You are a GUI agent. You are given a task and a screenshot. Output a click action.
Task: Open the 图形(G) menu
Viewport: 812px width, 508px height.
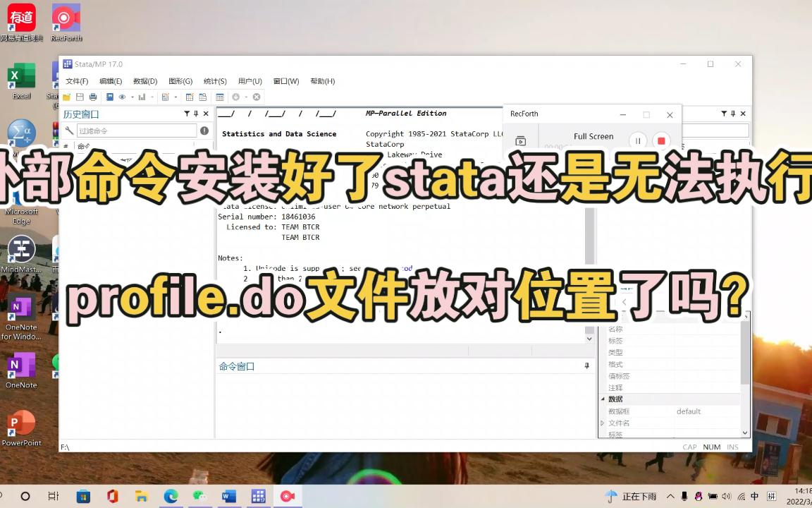coord(180,81)
